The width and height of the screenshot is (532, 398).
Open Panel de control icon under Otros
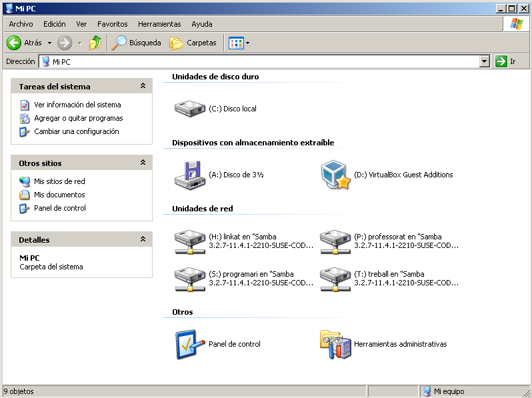point(190,344)
